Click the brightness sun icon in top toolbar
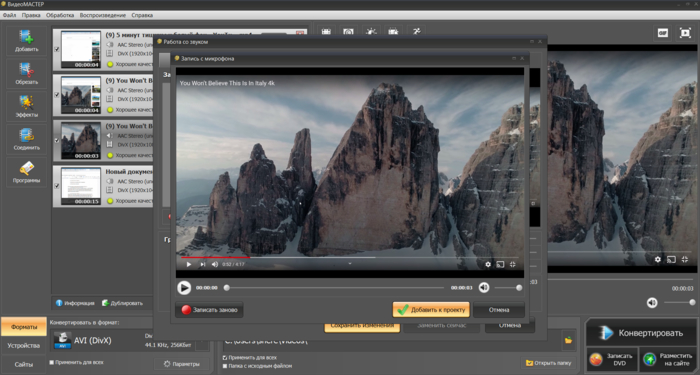The height and width of the screenshot is (375, 700). click(x=371, y=32)
